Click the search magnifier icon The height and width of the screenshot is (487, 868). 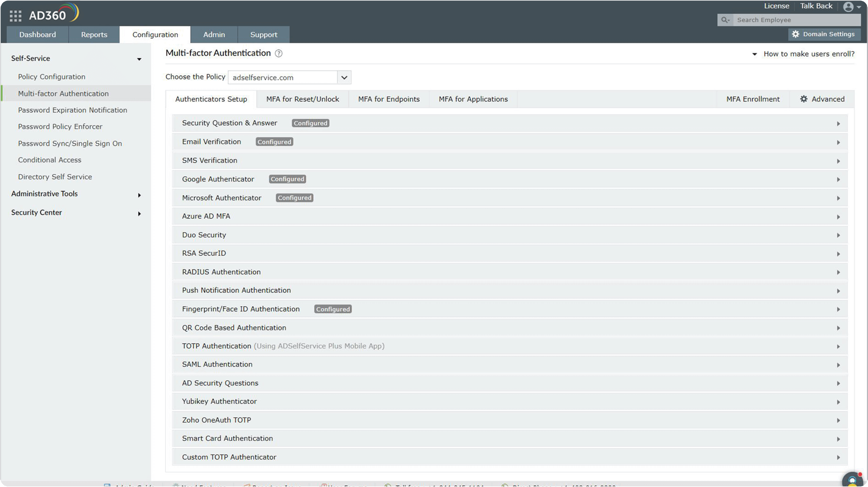pyautogui.click(x=725, y=20)
